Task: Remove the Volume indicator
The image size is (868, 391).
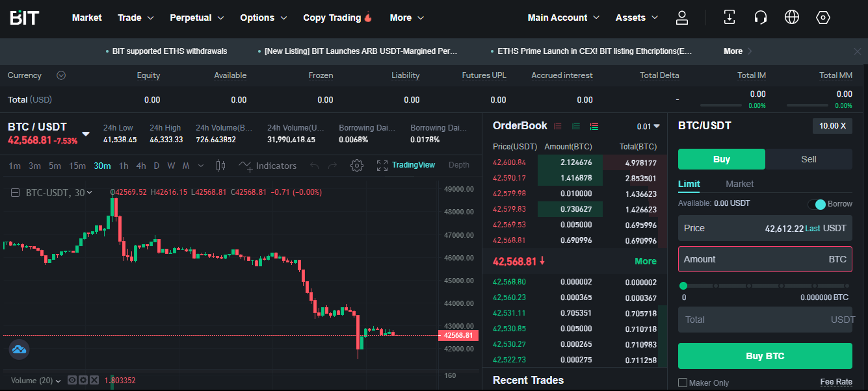Action: point(94,381)
